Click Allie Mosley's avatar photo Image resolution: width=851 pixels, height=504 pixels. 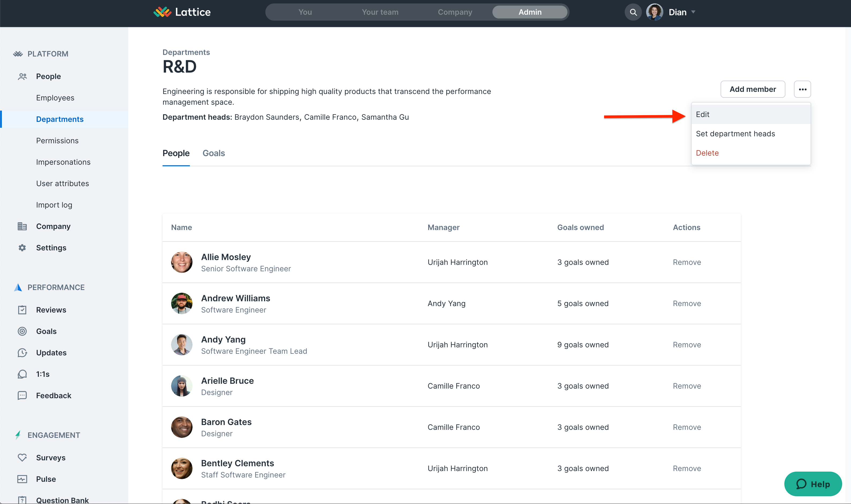tap(182, 262)
